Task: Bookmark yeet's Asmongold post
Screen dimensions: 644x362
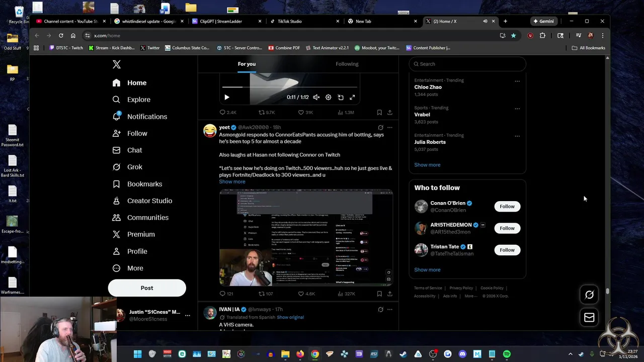Action: [379, 294]
